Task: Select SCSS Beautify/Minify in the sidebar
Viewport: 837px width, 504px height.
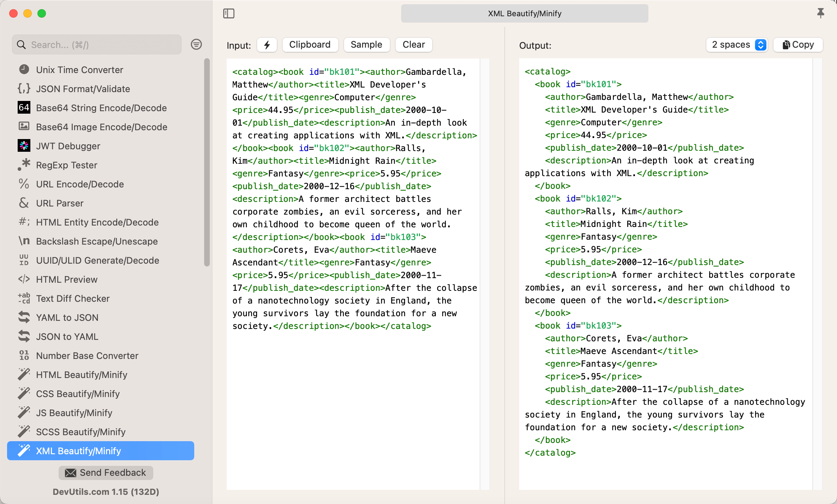Action: pyautogui.click(x=81, y=432)
